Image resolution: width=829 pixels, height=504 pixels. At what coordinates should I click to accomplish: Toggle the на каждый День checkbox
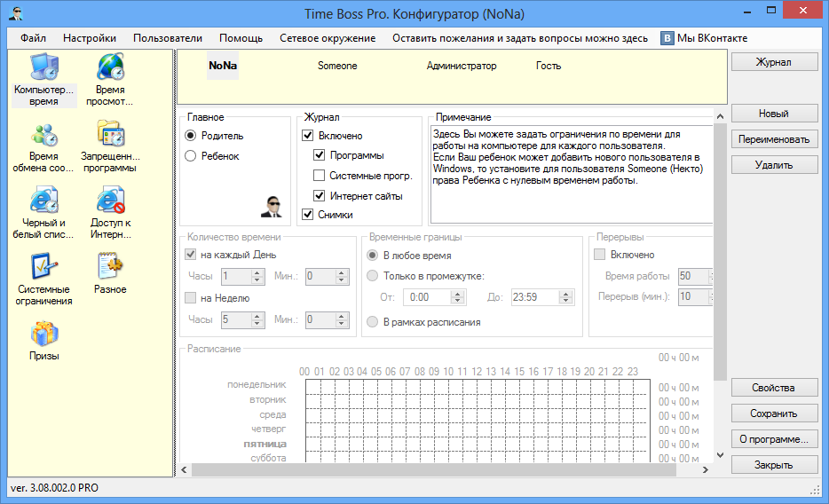(190, 255)
